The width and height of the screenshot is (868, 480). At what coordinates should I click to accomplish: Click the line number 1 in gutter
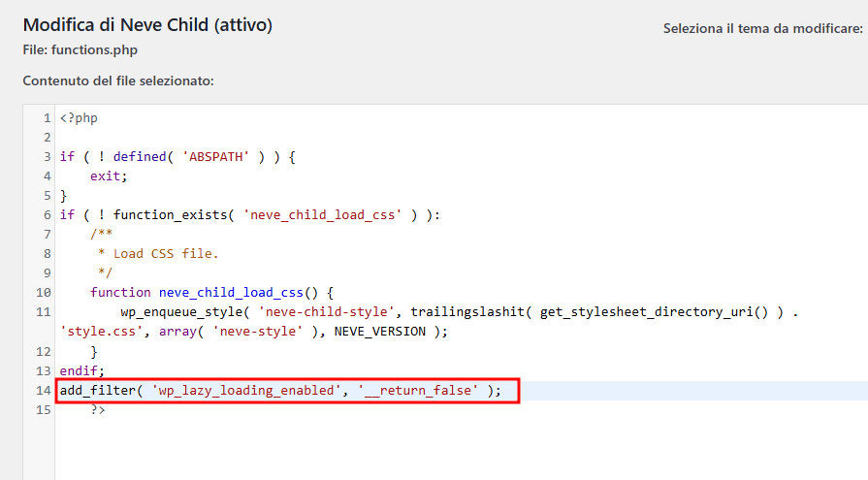point(48,118)
